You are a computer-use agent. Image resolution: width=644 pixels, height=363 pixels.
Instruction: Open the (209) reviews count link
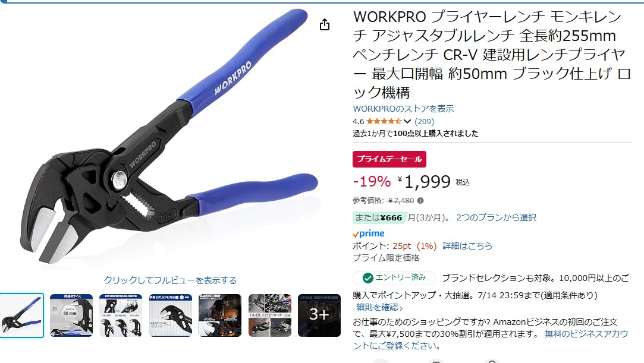coord(424,121)
